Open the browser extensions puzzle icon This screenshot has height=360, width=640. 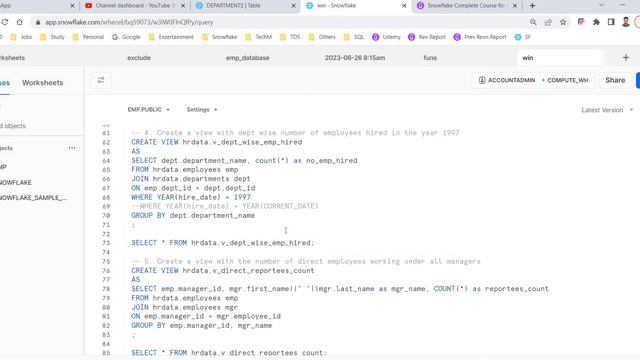596,22
